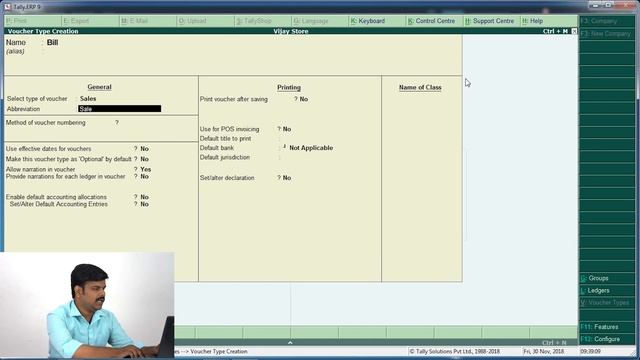
Task: Click the 'Voucher Type Creation' breadcrumb text
Action: point(219,351)
